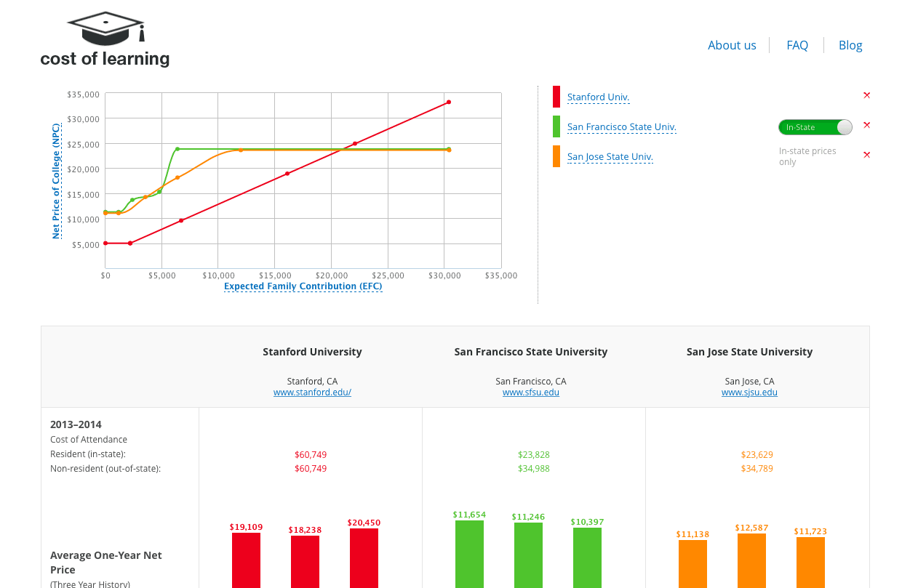Remove San Francisco State Univ. with X

[x=866, y=125]
